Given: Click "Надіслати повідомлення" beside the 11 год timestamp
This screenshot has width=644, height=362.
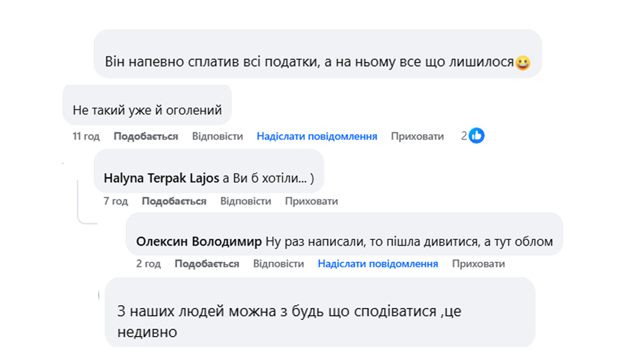Looking at the screenshot, I should [317, 137].
